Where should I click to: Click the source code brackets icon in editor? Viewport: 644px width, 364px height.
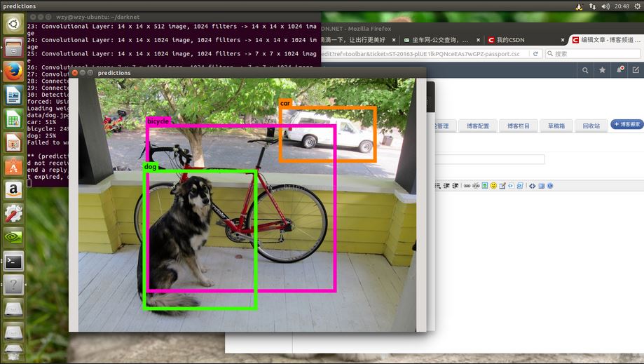(533, 186)
